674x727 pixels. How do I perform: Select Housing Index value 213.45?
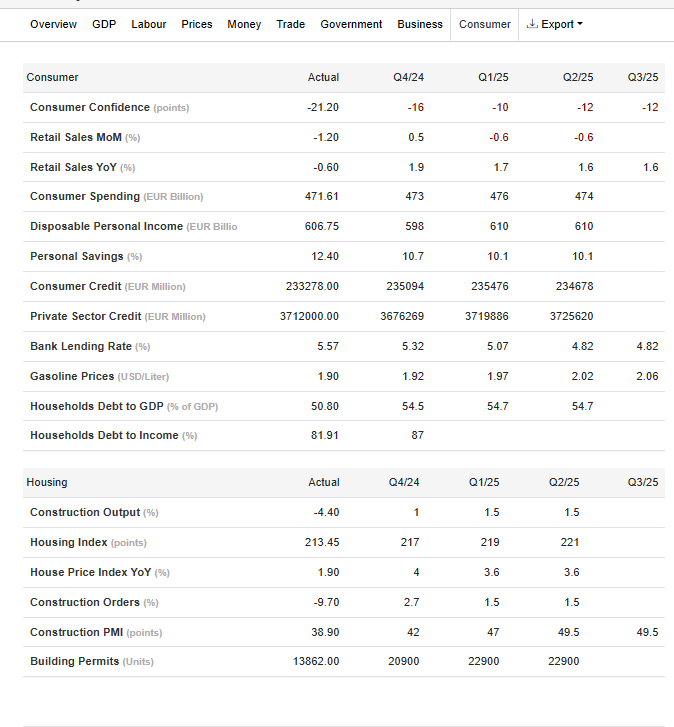pos(322,542)
